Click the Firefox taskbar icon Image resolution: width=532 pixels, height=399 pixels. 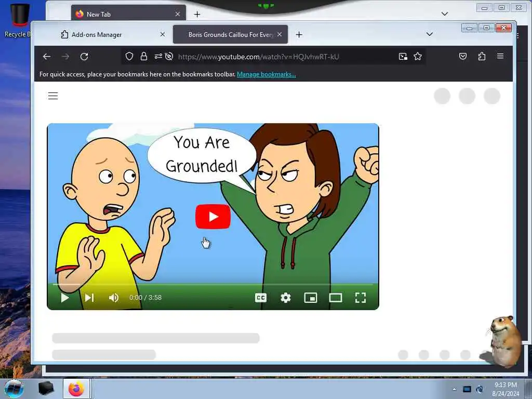(76, 389)
